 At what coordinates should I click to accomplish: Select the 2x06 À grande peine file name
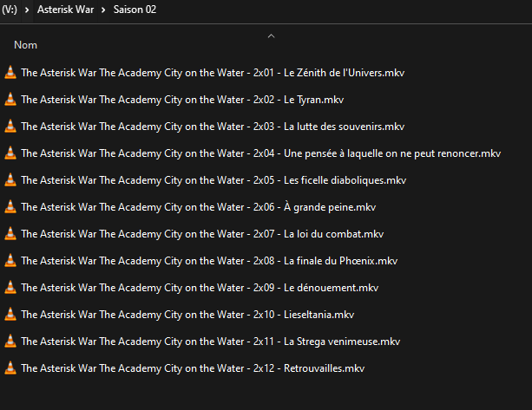pyautogui.click(x=199, y=207)
